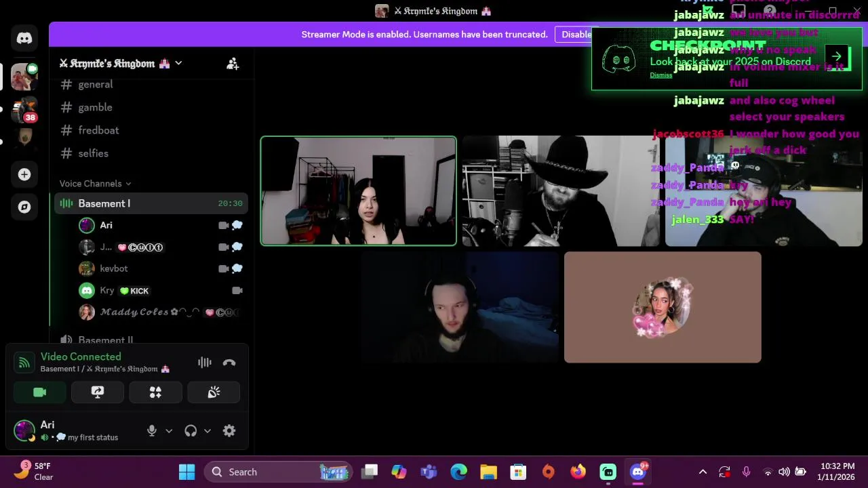Viewport: 868px width, 488px height.
Task: Focus the avatar-only tan participant tile
Action: tap(663, 307)
